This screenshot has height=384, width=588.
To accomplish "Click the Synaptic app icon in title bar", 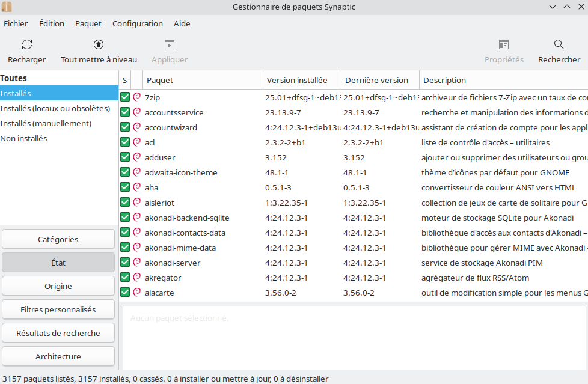I will coord(7,7).
